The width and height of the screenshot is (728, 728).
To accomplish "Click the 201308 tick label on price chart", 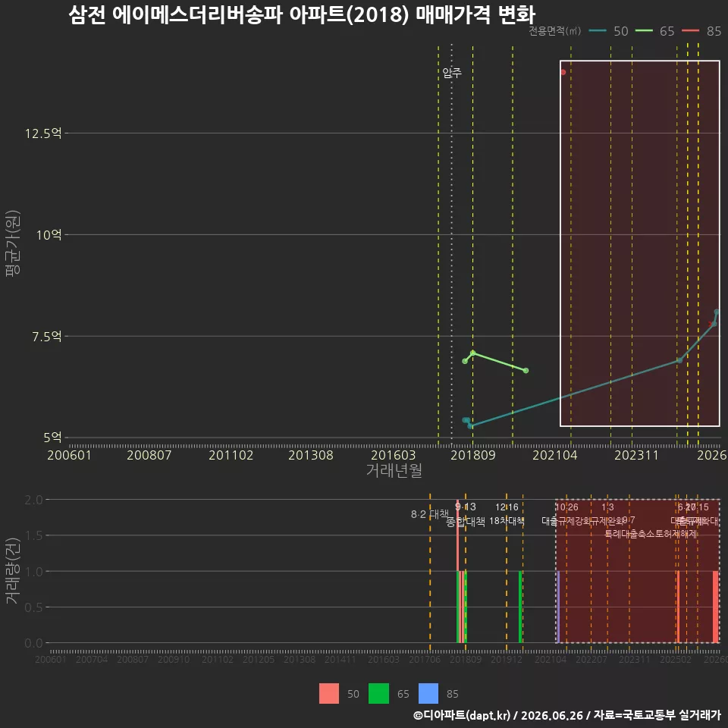I will point(311,455).
